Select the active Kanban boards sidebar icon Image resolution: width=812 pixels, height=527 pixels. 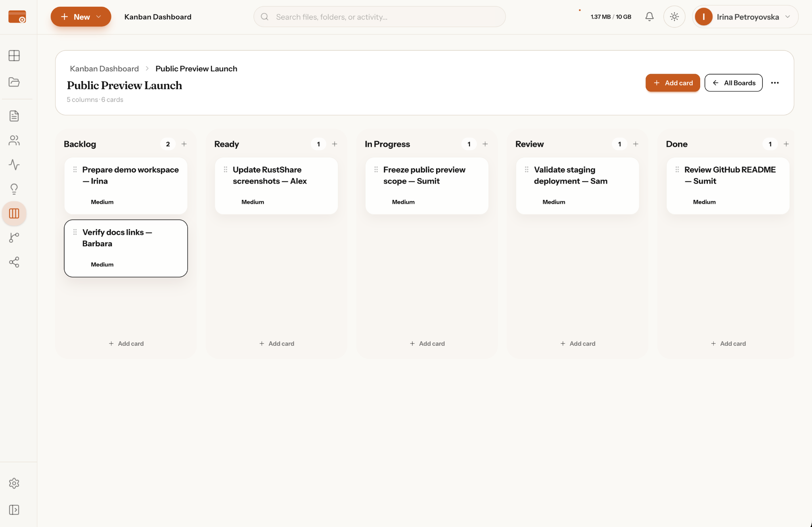[14, 213]
